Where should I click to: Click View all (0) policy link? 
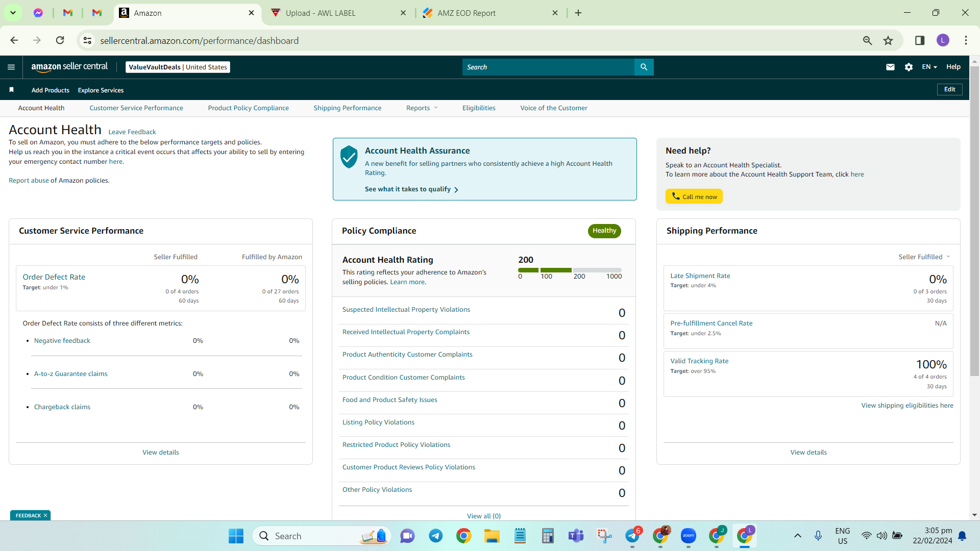484,516
